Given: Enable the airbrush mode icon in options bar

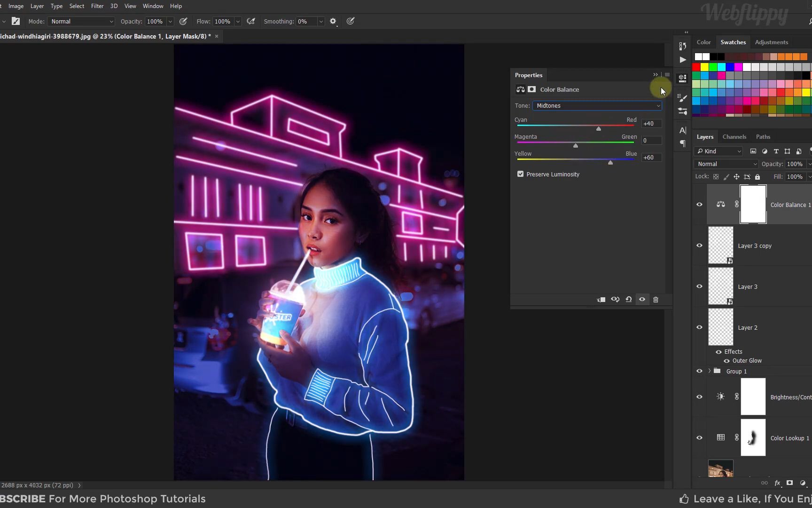Looking at the screenshot, I should [251, 21].
